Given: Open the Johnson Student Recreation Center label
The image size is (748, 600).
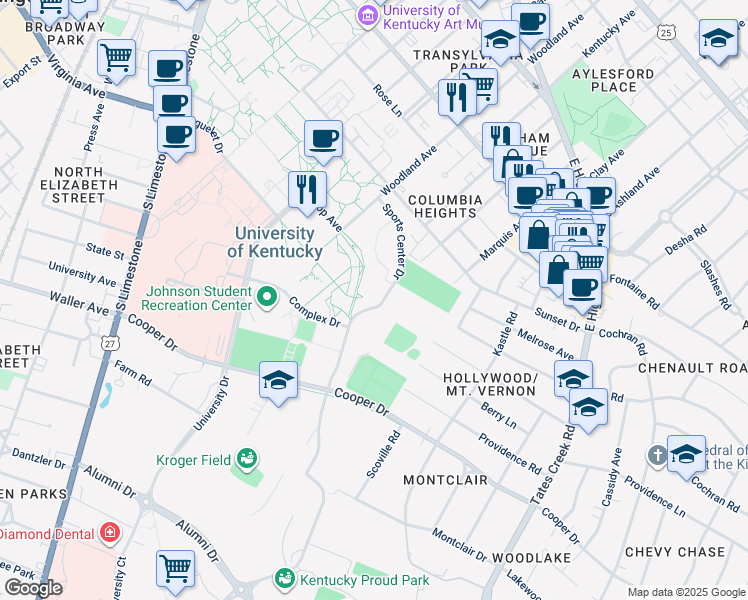Looking at the screenshot, I should 197,298.
